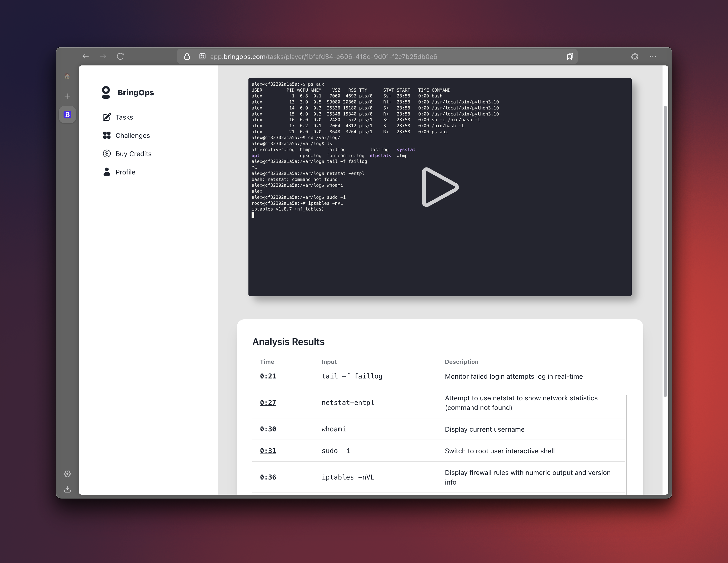The width and height of the screenshot is (728, 563).
Task: Click the page vertical scrollbar
Action: coord(665,251)
